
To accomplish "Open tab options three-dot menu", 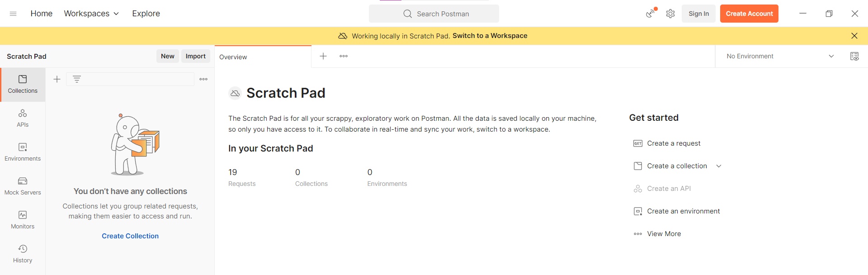I will 344,56.
